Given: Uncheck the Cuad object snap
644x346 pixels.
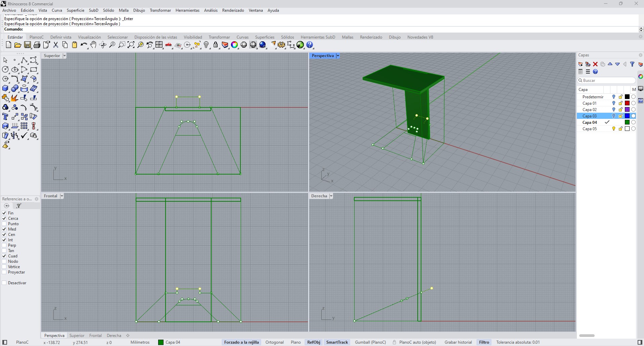Looking at the screenshot, I should point(4,256).
